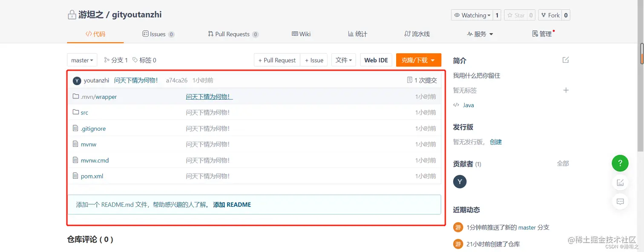644x252 pixels.
Task: Click the orange avatar beside 创建了仓库 activity
Action: click(x=458, y=244)
